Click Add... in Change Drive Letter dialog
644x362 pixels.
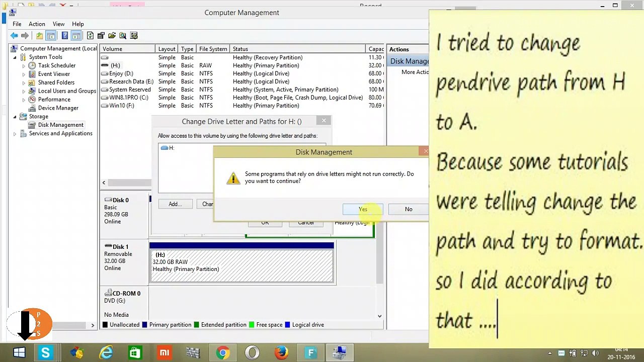tap(175, 204)
